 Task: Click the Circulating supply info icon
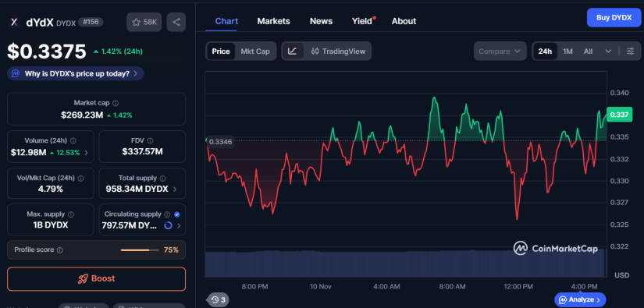click(167, 214)
